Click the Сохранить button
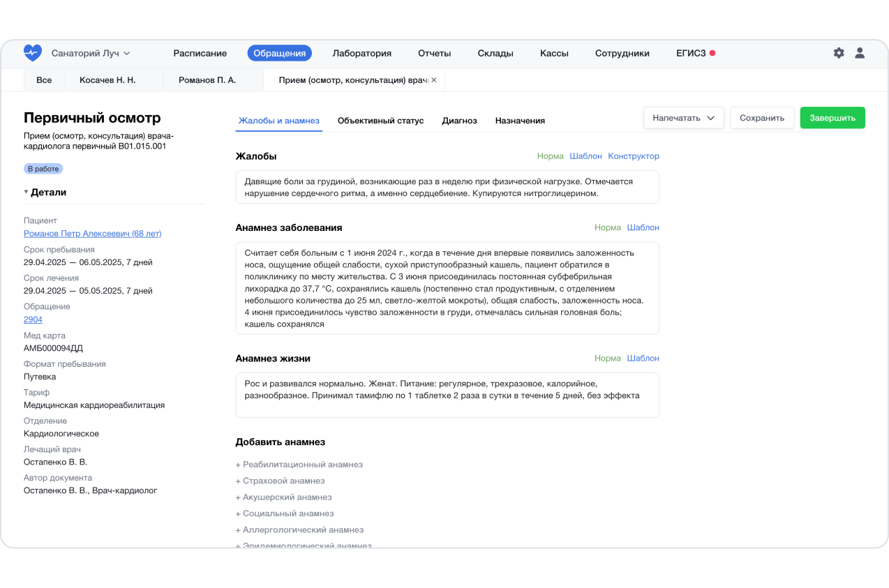This screenshot has height=588, width=889. point(762,118)
